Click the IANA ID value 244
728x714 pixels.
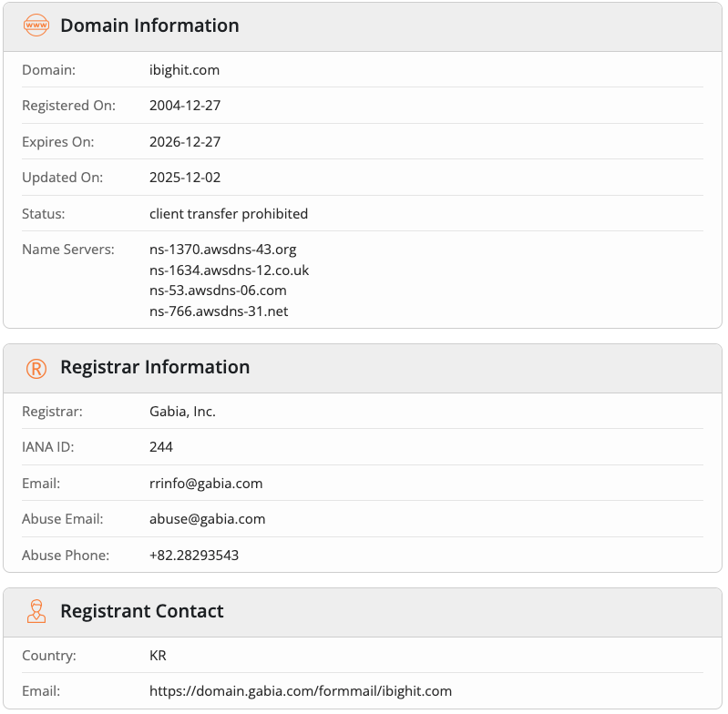pyautogui.click(x=161, y=447)
